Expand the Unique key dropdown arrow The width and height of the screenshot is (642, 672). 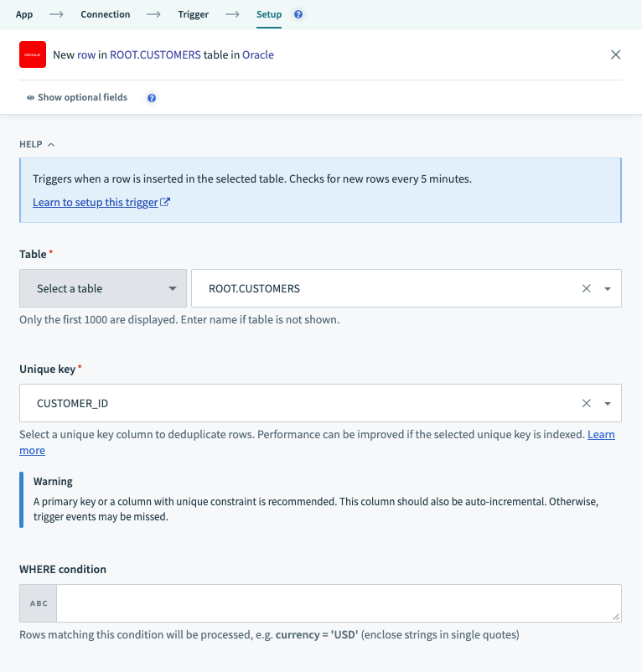[608, 403]
